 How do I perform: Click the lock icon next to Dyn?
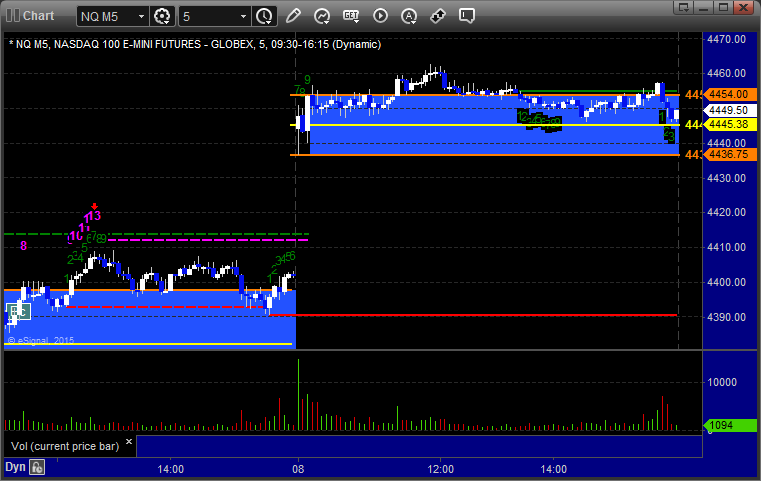coord(37,467)
